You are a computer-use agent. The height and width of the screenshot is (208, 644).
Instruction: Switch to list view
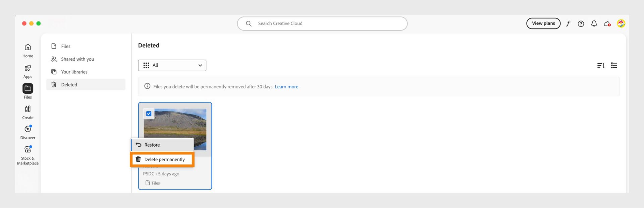614,65
